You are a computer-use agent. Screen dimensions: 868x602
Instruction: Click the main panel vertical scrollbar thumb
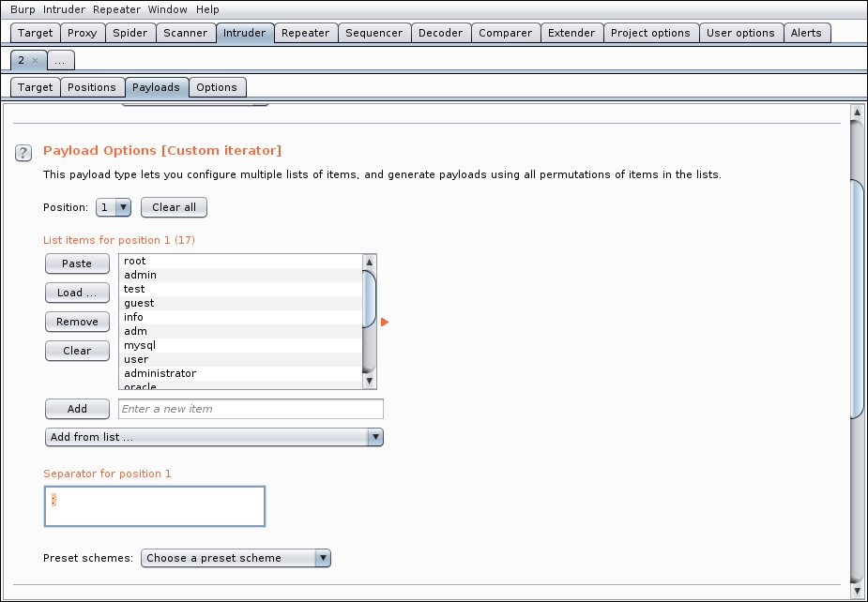click(857, 299)
